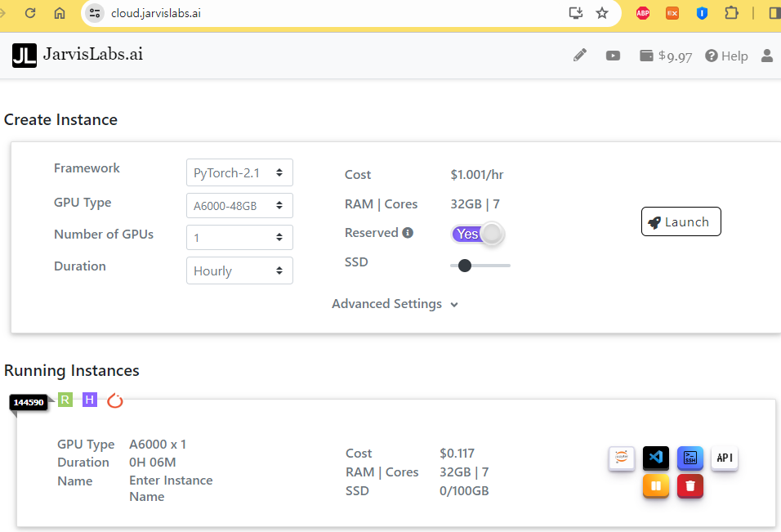Delete the running instance with trash icon
781x532 pixels.
tap(690, 485)
